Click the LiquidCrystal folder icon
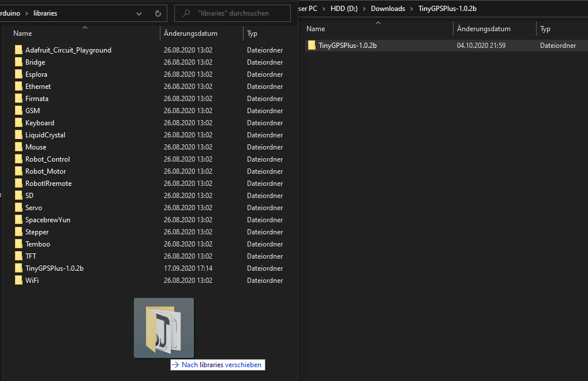This screenshot has height=381, width=588. tap(18, 135)
